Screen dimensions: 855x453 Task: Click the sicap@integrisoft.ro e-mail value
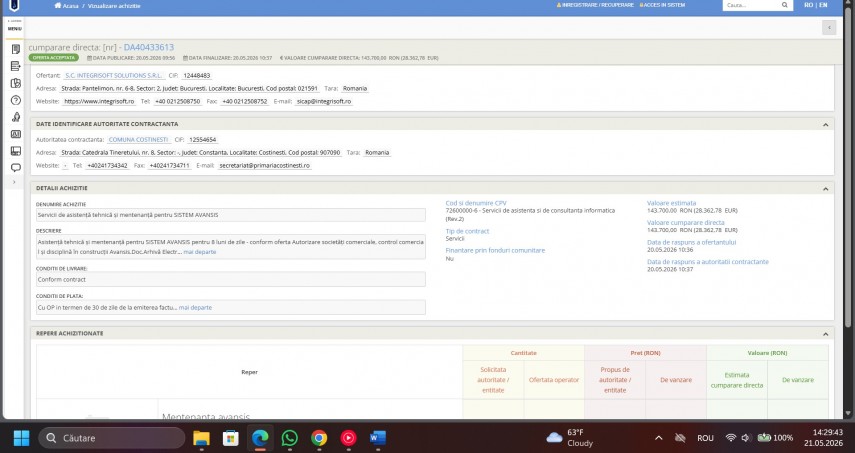[323, 101]
